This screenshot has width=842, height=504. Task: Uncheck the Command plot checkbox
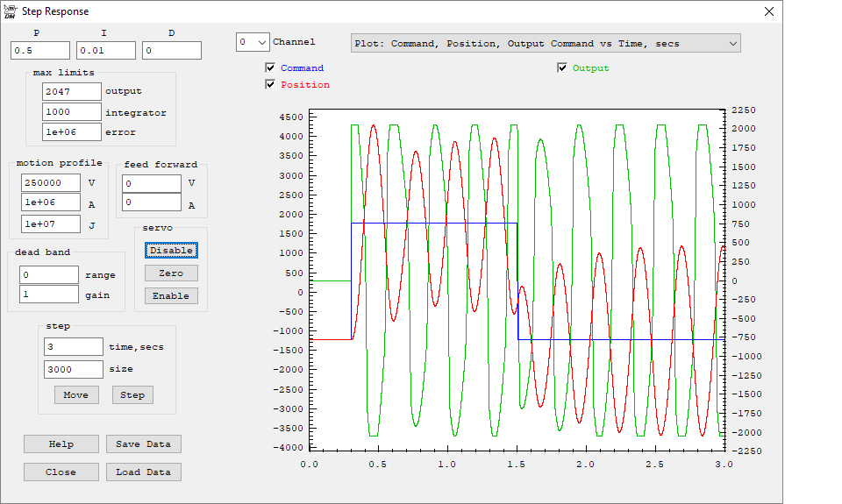click(x=270, y=67)
